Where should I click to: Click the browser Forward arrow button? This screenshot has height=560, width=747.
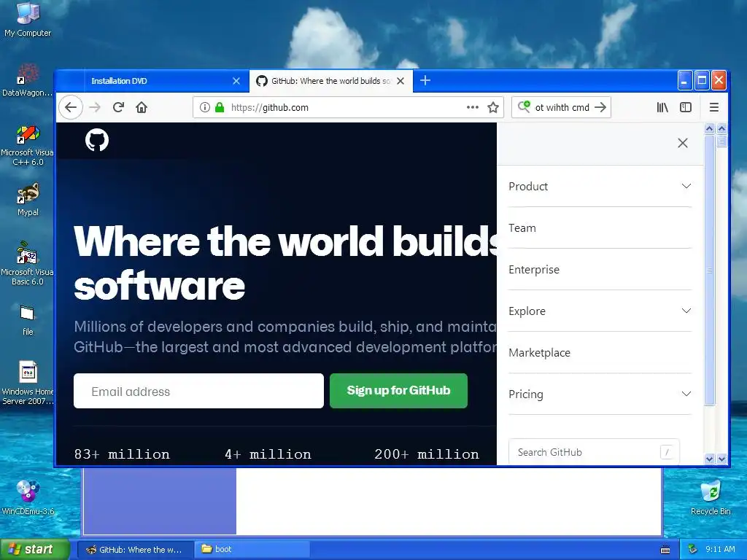click(x=95, y=107)
